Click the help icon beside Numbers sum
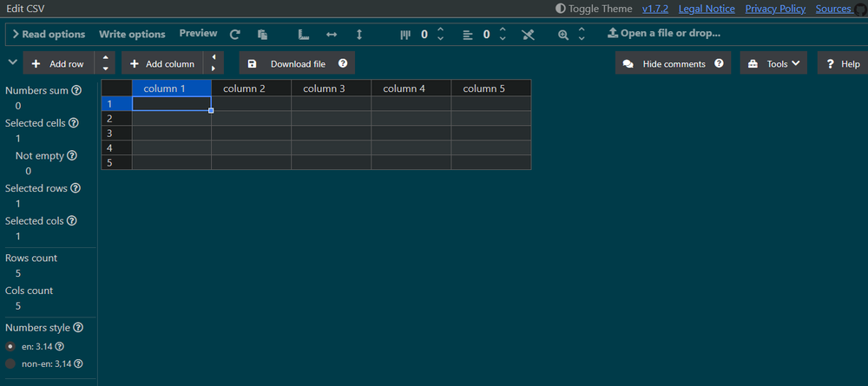This screenshot has height=386, width=868. 77,90
